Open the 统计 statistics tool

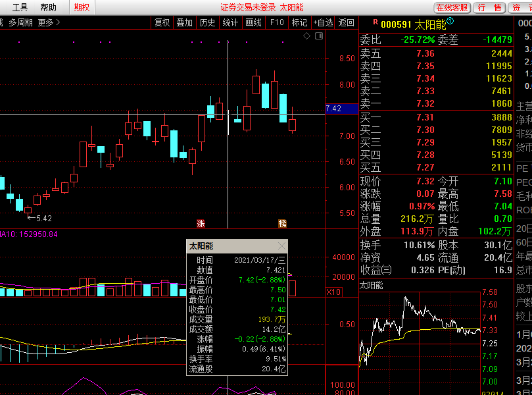(x=230, y=23)
